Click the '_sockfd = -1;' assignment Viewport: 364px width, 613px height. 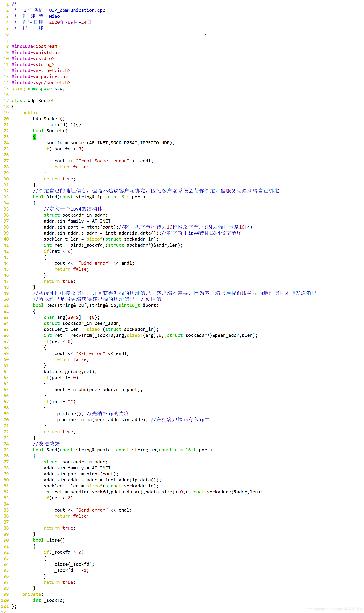tap(72, 570)
